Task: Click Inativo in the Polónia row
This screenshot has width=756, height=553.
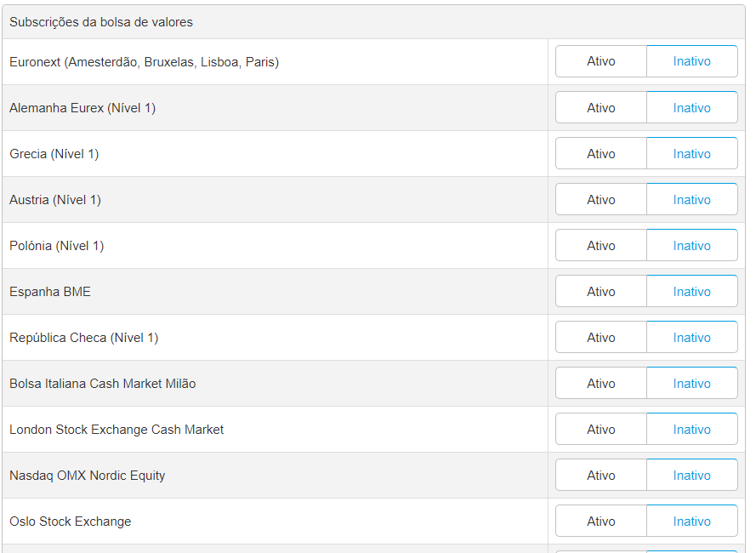Action: (691, 245)
